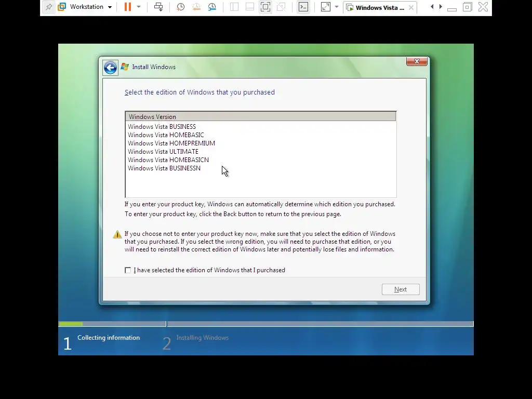Viewport: 532px width, 399px height.
Task: Check 'I have selected the edition' checkbox
Action: (128, 270)
